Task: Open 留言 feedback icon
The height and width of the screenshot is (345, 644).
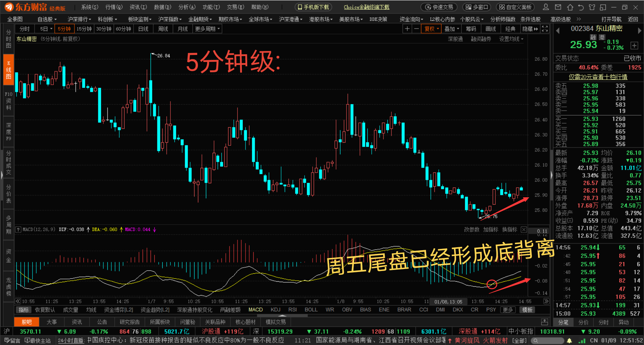Action: 12,341
